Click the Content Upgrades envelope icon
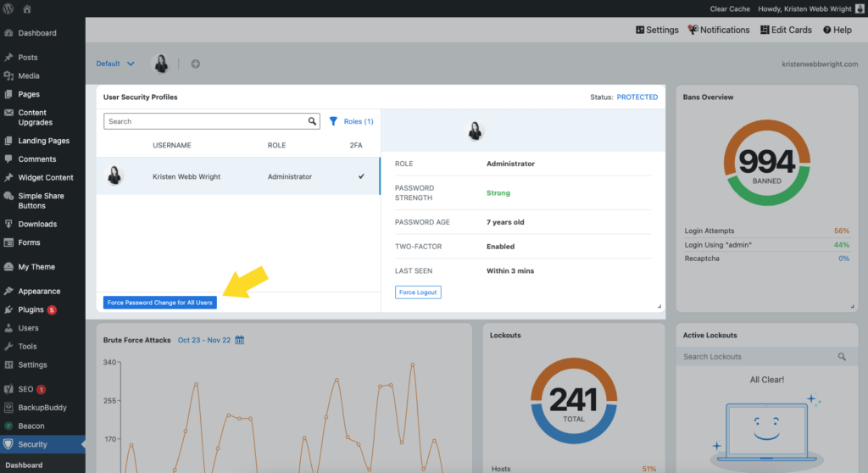The height and width of the screenshot is (473, 868). [x=8, y=113]
